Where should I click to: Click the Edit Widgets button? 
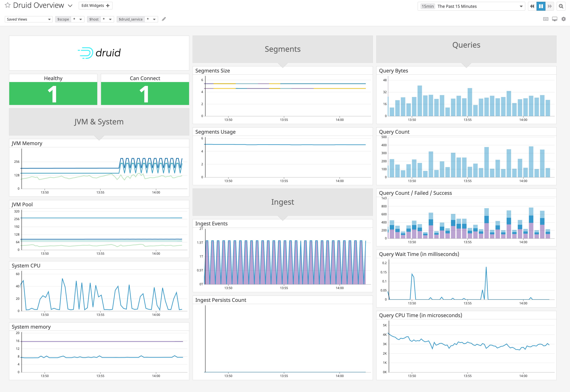(95, 5)
